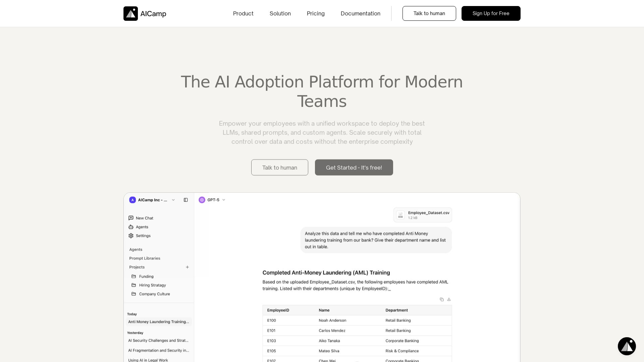Open the Solution menu
The width and height of the screenshot is (644, 362).
[x=280, y=13]
